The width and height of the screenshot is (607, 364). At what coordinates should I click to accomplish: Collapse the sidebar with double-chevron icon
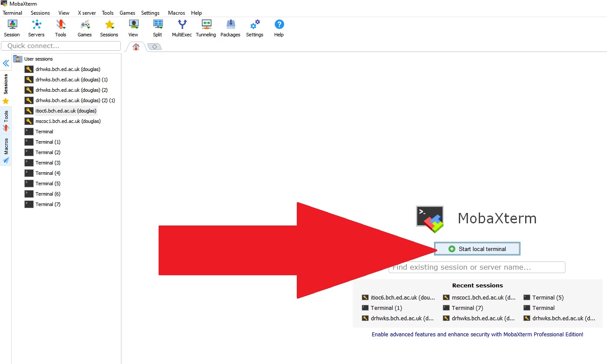pos(6,63)
